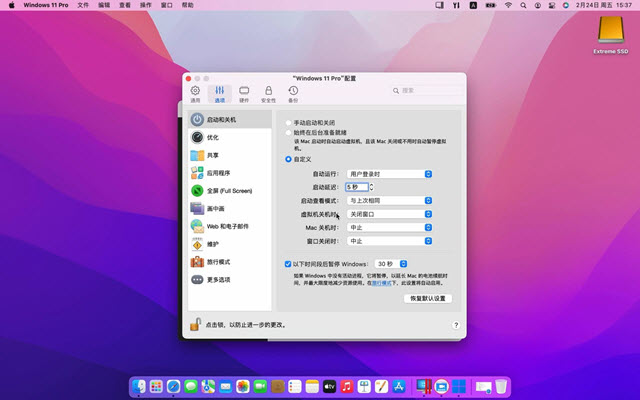Open the Windows 11 Pro app menu
The height and width of the screenshot is (400, 640).
coord(46,5)
